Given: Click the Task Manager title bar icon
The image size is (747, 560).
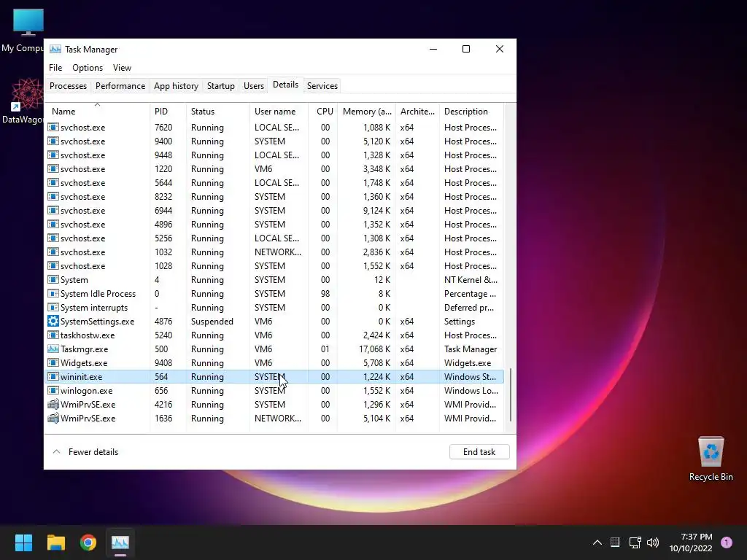Looking at the screenshot, I should [x=55, y=49].
